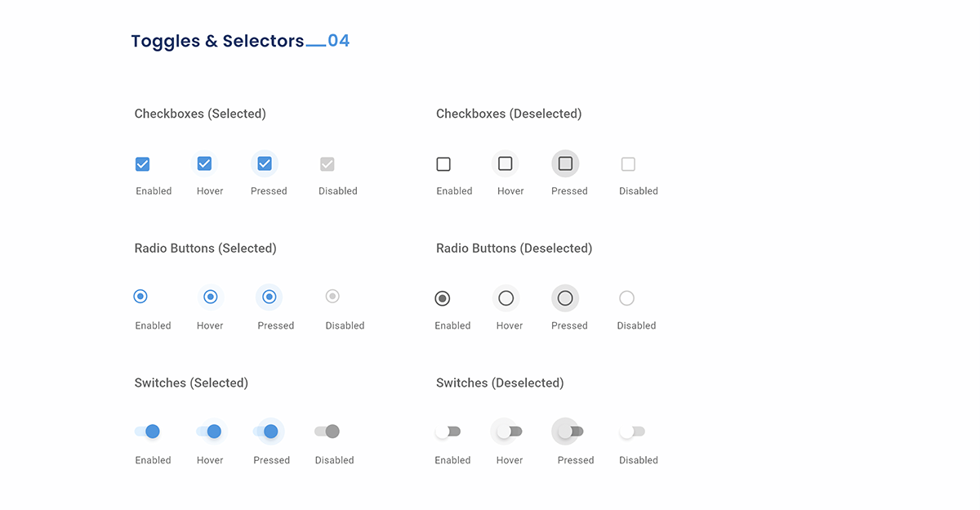The height and width of the screenshot is (510, 980).
Task: Turn on the Hover deselected switch
Action: pos(509,432)
